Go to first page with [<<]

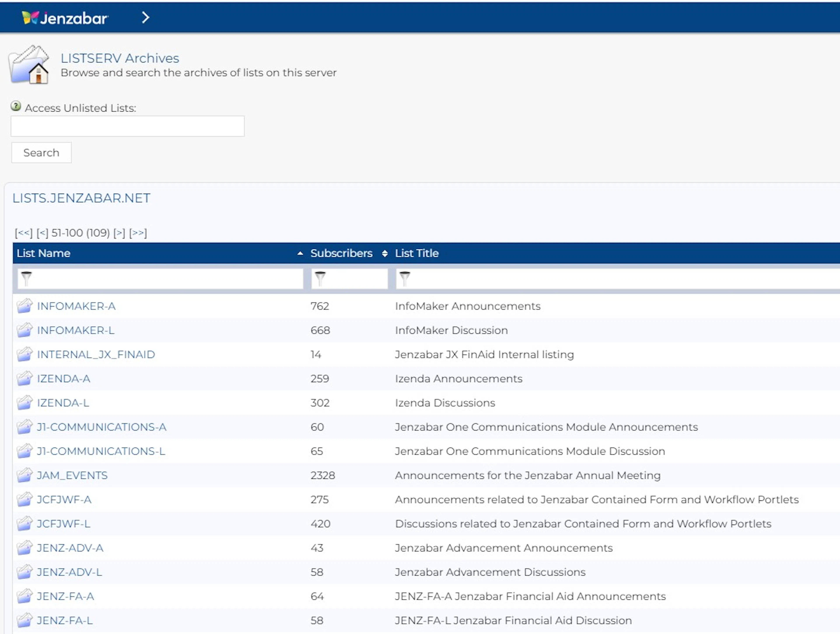24,233
